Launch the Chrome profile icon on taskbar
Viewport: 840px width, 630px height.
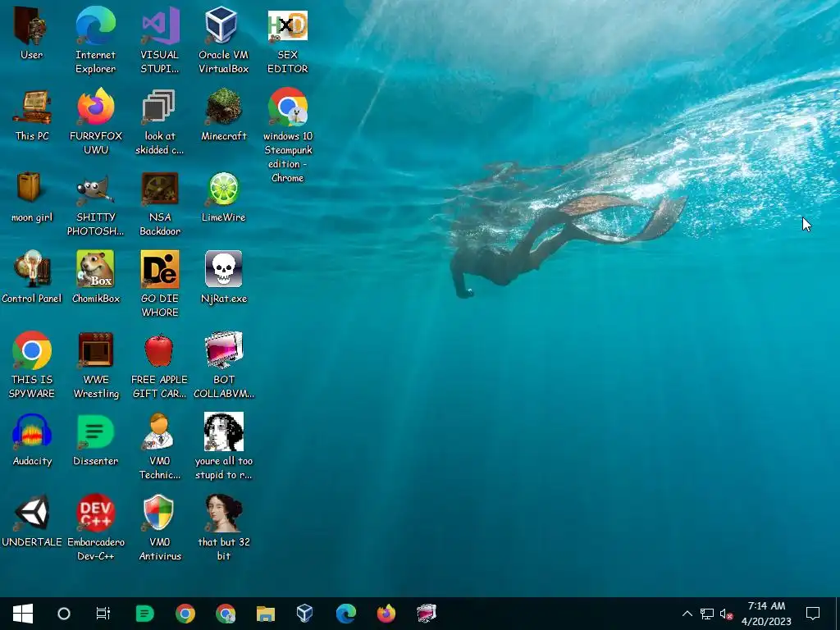(226, 614)
